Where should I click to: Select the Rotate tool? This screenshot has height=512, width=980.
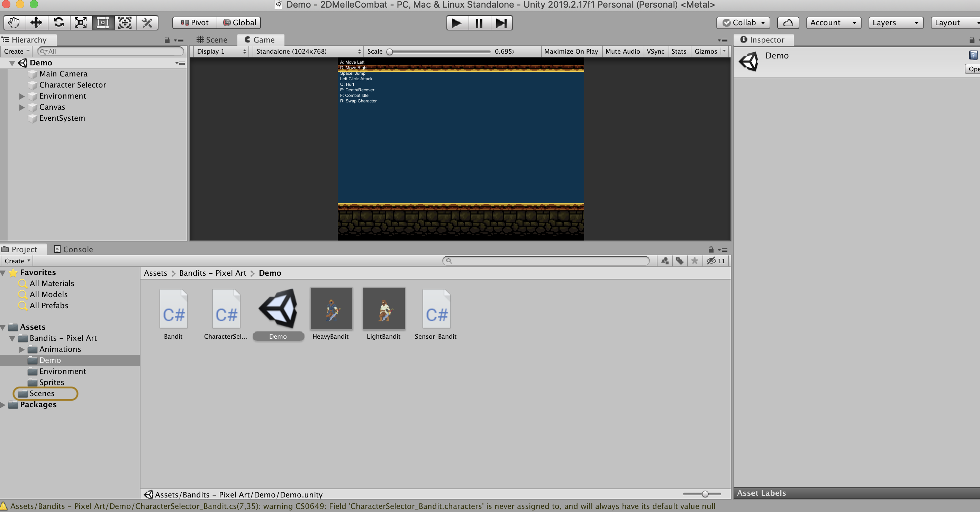(58, 23)
